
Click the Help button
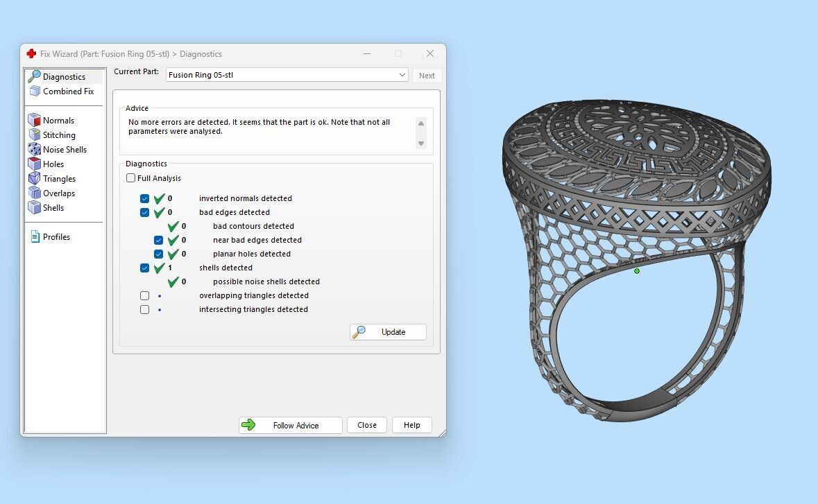point(412,425)
